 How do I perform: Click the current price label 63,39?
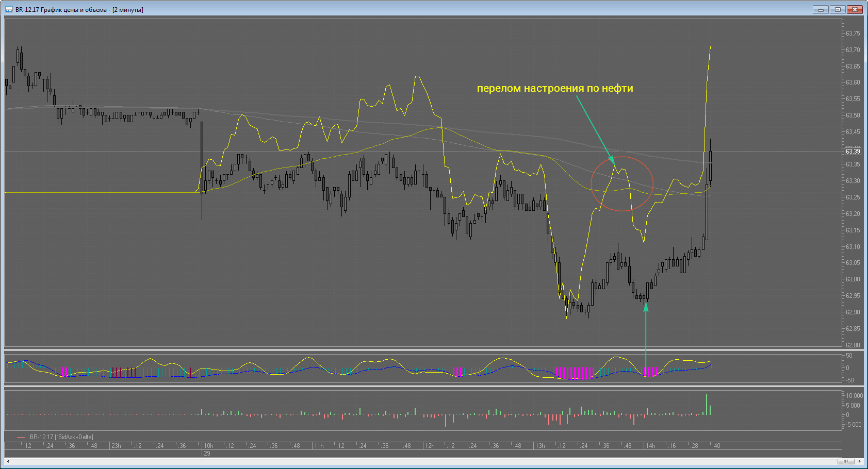[x=853, y=151]
